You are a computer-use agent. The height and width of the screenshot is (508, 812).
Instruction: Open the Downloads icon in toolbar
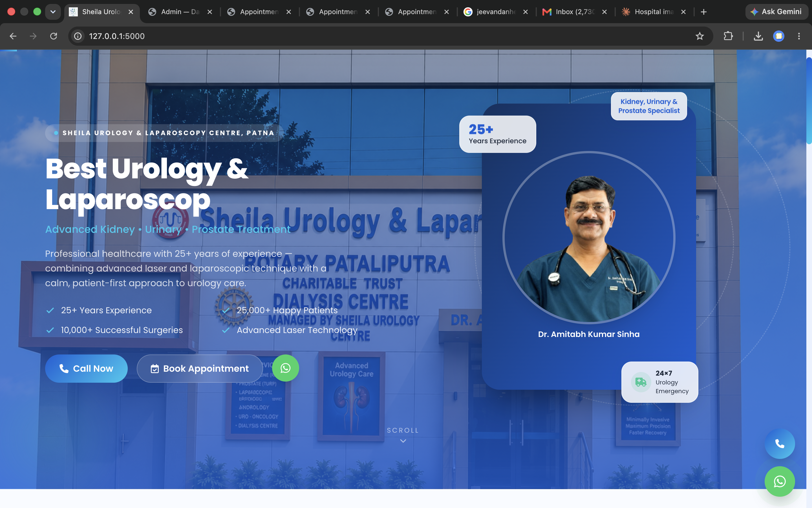click(758, 36)
